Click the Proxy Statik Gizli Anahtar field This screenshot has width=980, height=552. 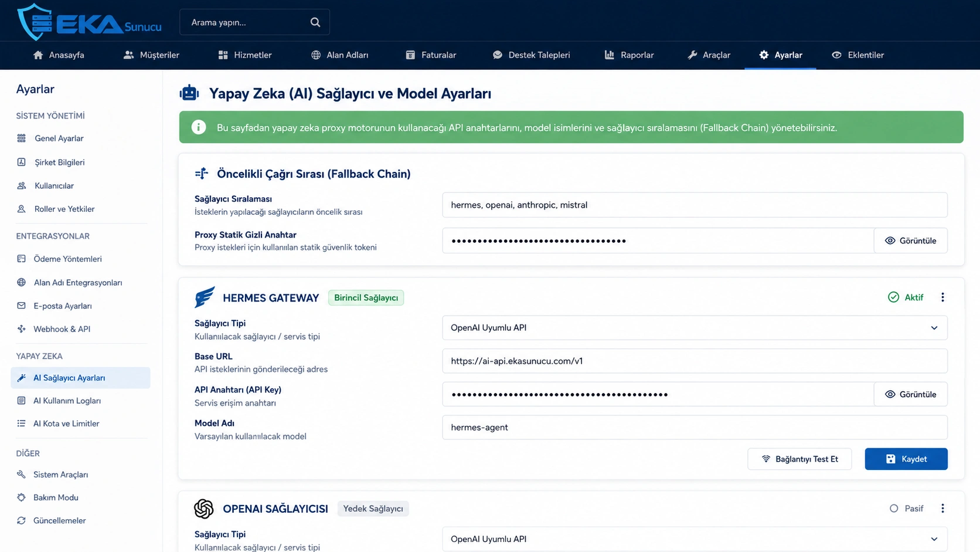pos(658,241)
